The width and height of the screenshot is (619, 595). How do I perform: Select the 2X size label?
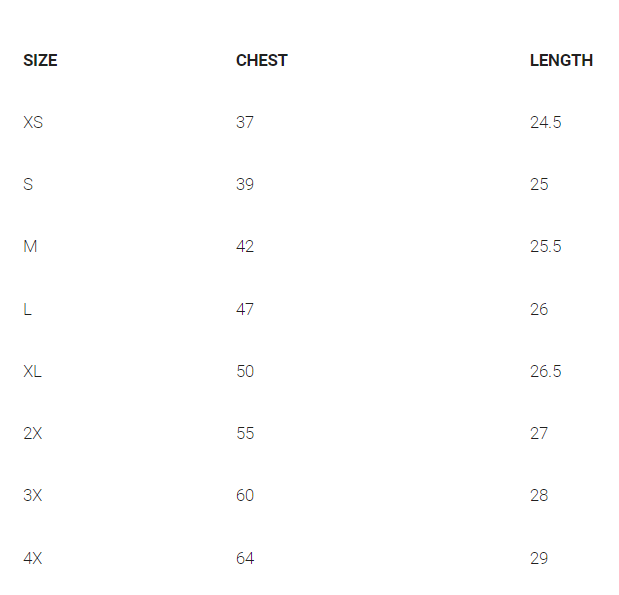pyautogui.click(x=33, y=433)
